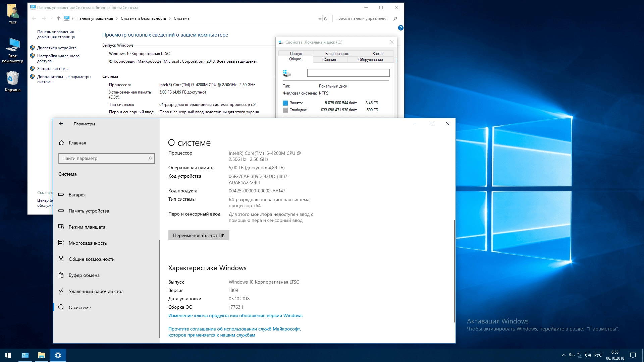This screenshot has width=644, height=362.
Task: Click Control Panel search magnifier icon
Action: click(395, 18)
